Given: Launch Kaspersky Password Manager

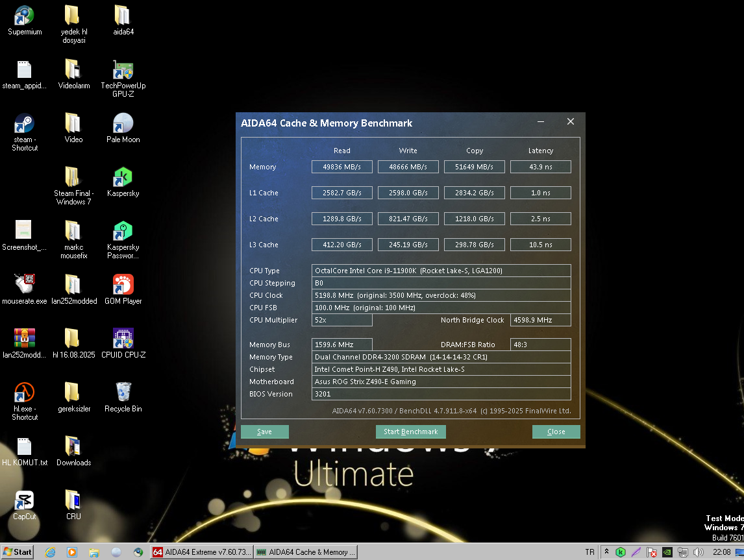Looking at the screenshot, I should pos(123,240).
